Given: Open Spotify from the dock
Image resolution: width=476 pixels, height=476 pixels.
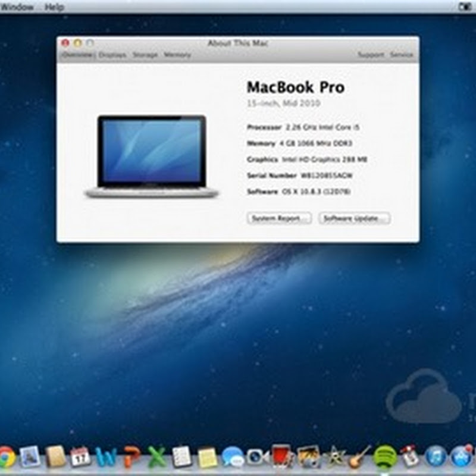Looking at the screenshot, I should pyautogui.click(x=385, y=456).
